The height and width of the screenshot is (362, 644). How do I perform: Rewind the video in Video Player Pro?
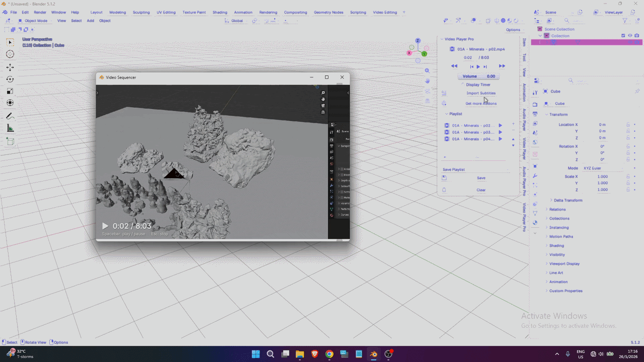(454, 66)
